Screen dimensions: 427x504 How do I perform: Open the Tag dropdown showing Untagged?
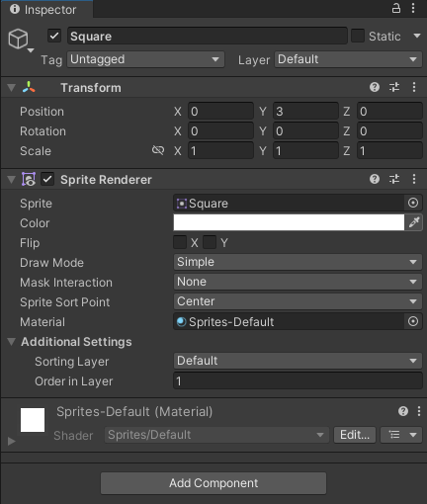145,59
